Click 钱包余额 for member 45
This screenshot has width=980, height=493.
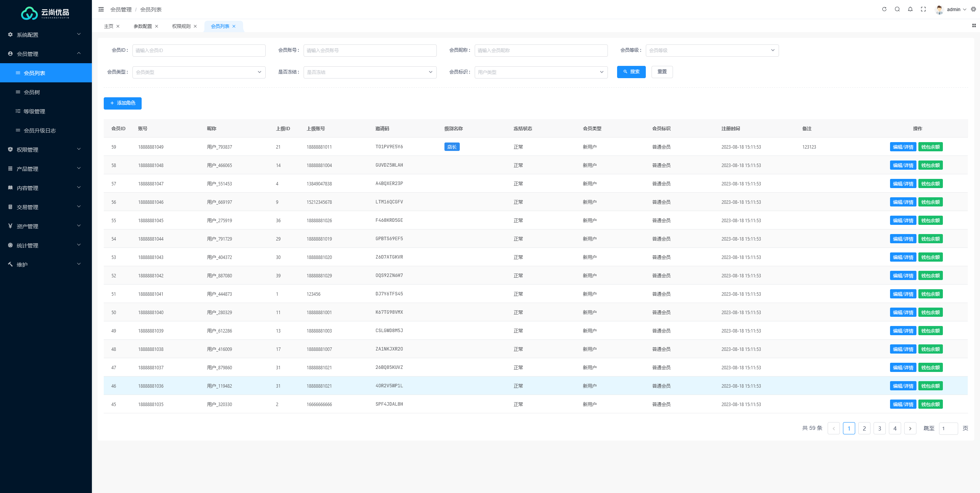(x=930, y=404)
